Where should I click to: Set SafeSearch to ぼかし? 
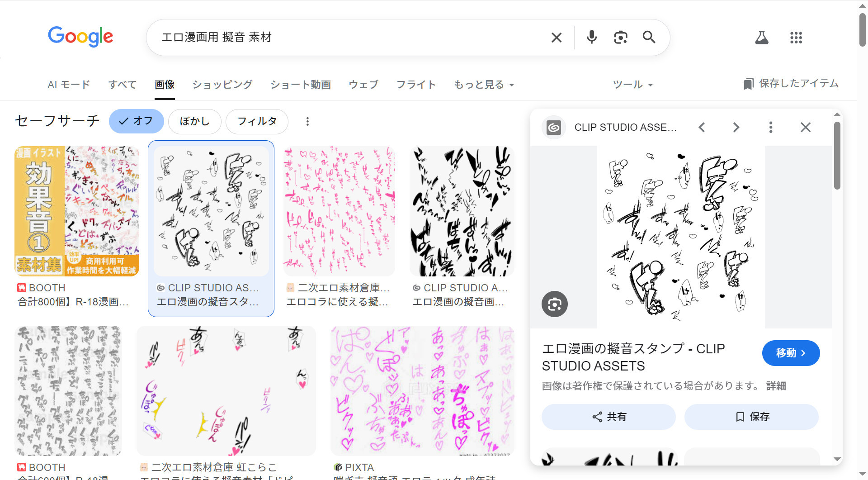pyautogui.click(x=194, y=121)
